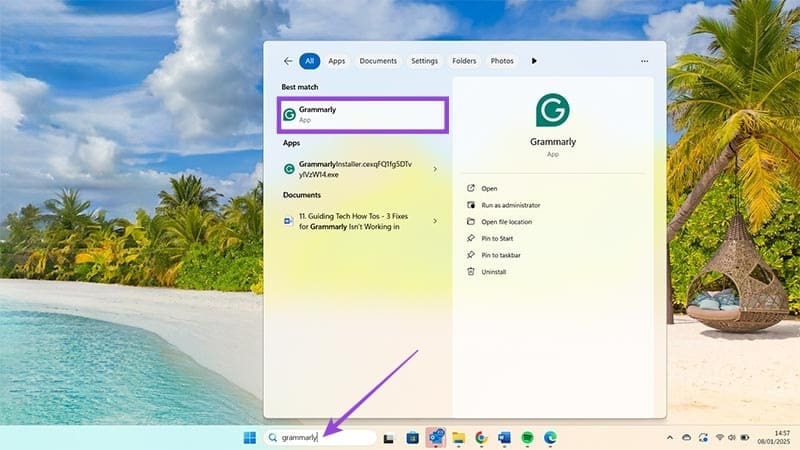Select the Documents filter tab

tap(378, 61)
